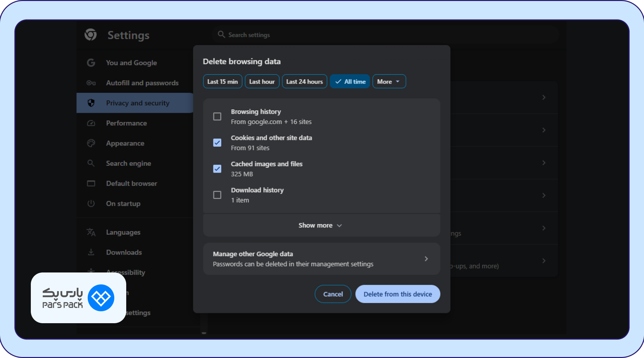Open Manage other Google data chevron
The height and width of the screenshot is (358, 644).
pos(426,259)
